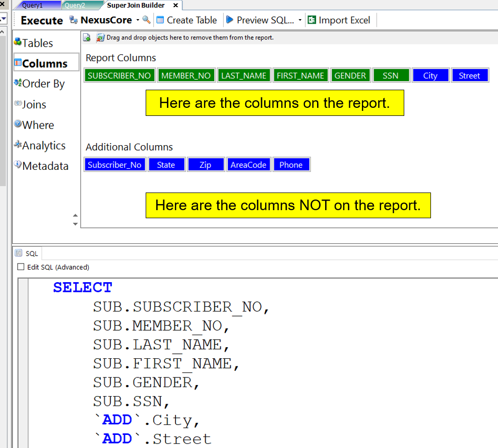Select the green SSN report column
Image resolution: width=498 pixels, height=448 pixels.
(x=390, y=76)
